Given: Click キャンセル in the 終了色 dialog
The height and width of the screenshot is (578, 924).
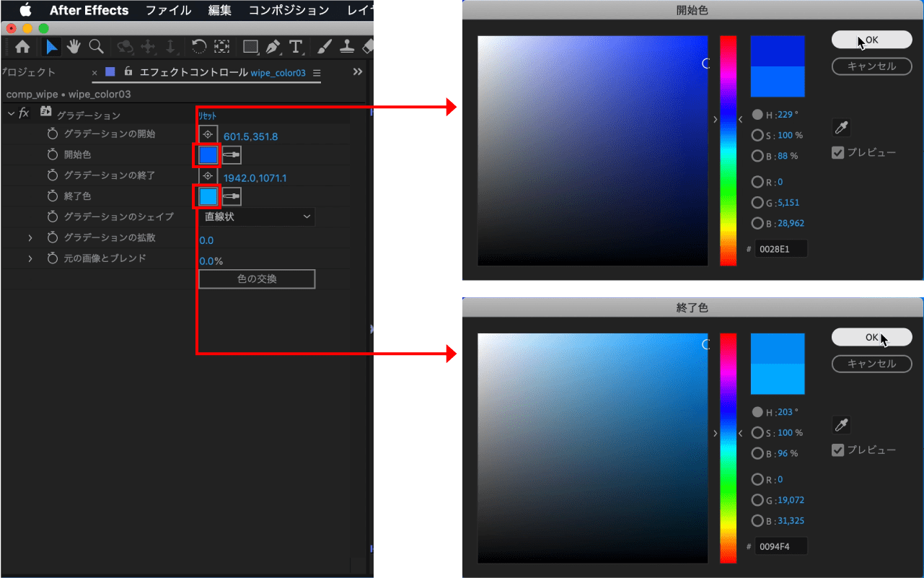Looking at the screenshot, I should tap(871, 364).
